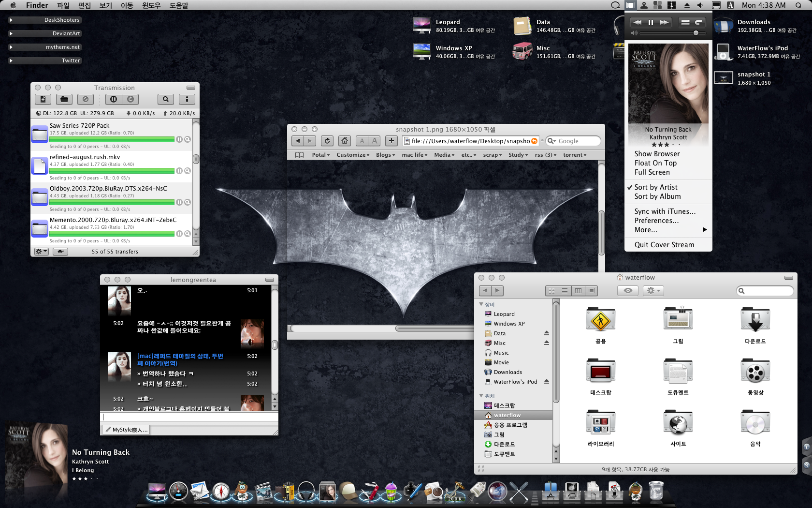The width and height of the screenshot is (812, 508).
Task: Open the 라이브러리 folder in Finder window
Action: [601, 428]
